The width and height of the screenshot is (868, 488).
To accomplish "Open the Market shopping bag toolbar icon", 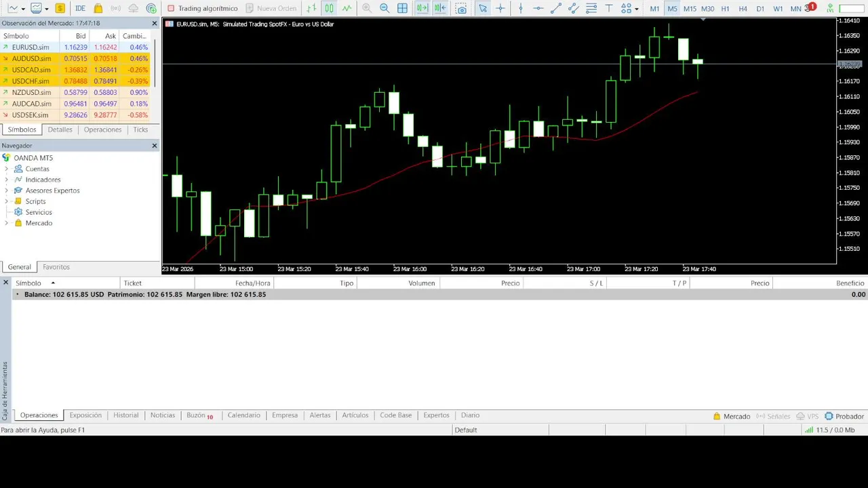I will click(98, 8).
